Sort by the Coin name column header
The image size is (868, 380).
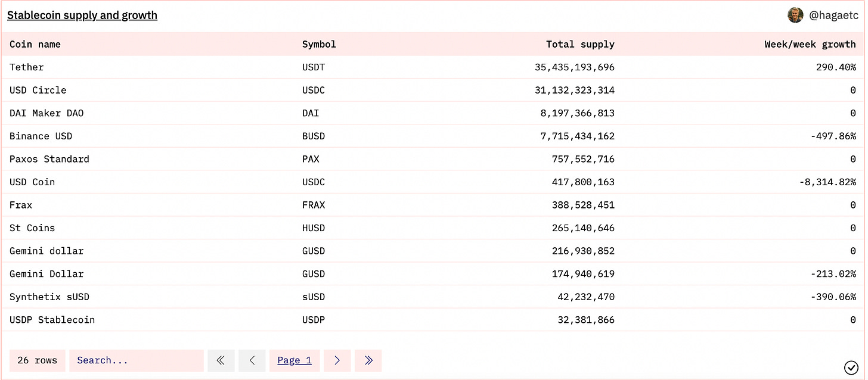[x=35, y=44]
